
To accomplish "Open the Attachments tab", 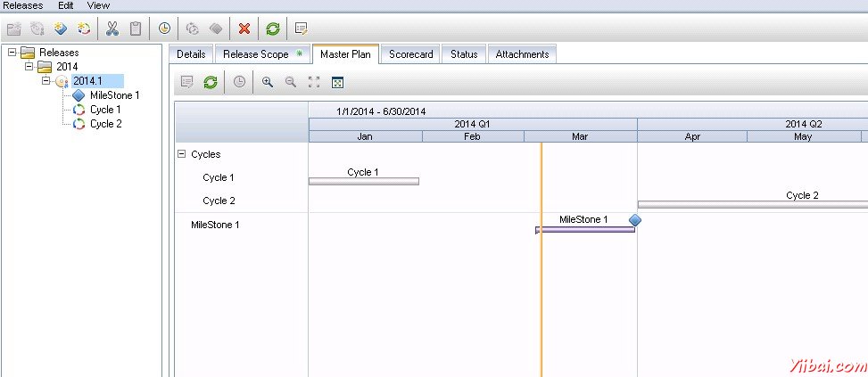I will (x=522, y=54).
